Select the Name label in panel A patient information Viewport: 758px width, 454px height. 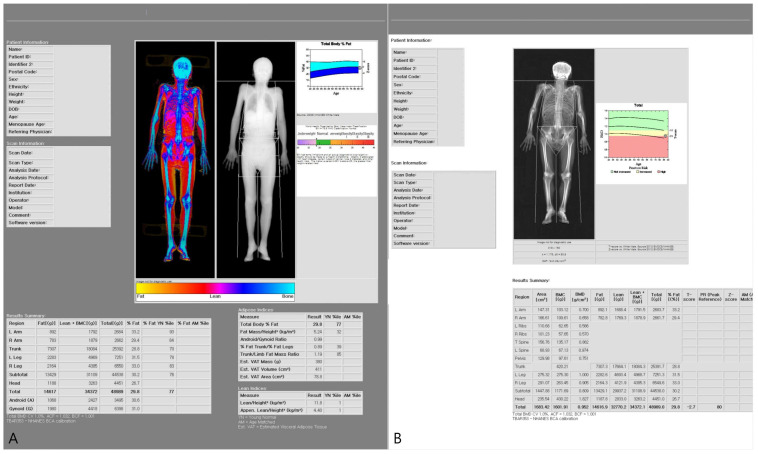[x=15, y=49]
